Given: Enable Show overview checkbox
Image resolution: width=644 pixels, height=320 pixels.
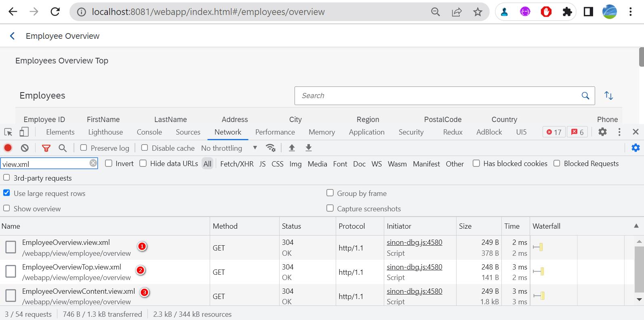Looking at the screenshot, I should click(6, 208).
